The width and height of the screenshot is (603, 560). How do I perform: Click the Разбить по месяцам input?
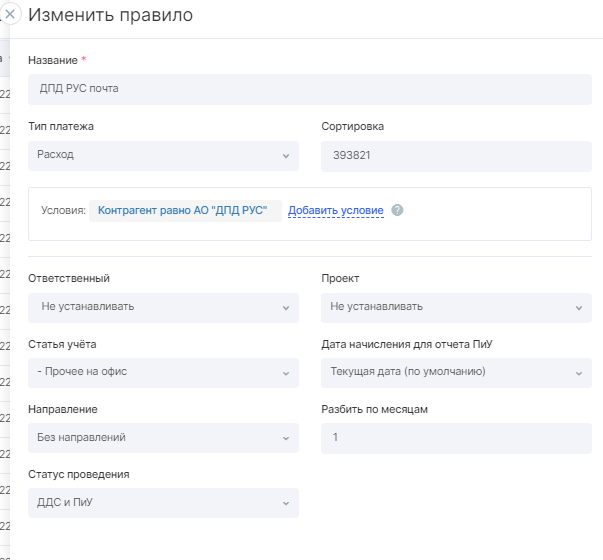[x=456, y=438]
